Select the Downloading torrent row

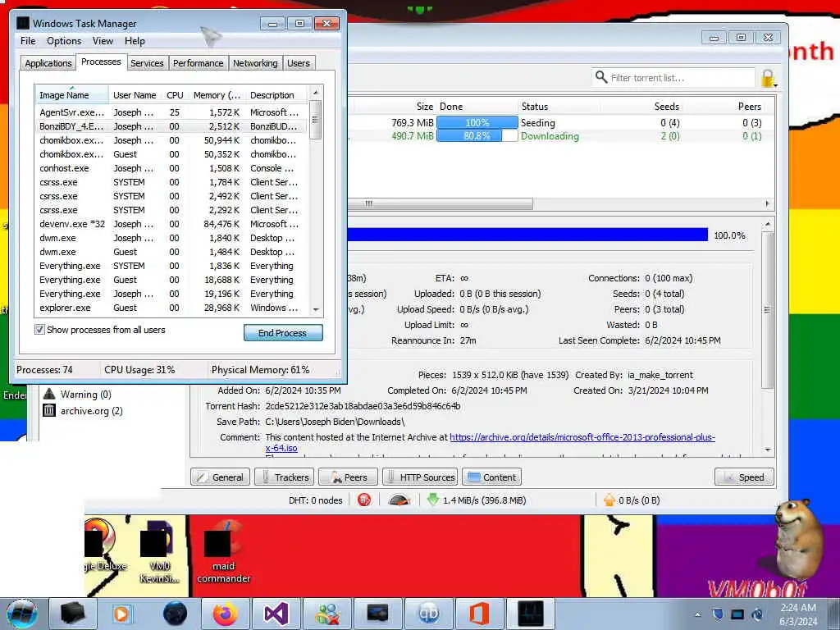click(x=559, y=136)
